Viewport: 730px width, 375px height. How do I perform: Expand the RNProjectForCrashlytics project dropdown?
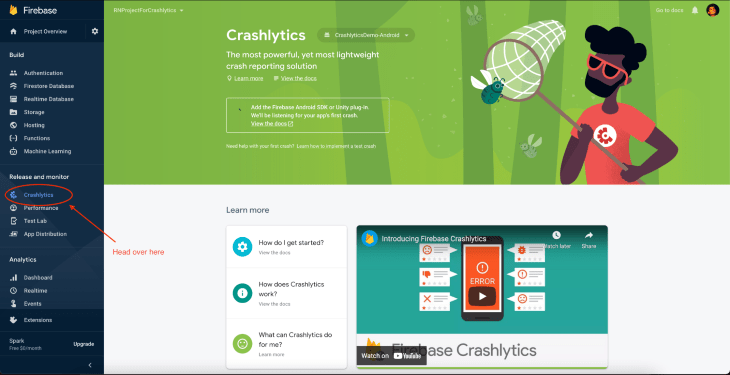click(149, 10)
